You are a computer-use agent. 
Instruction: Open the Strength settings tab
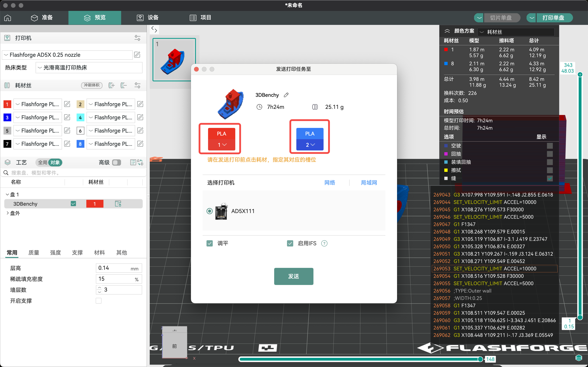[x=56, y=253]
